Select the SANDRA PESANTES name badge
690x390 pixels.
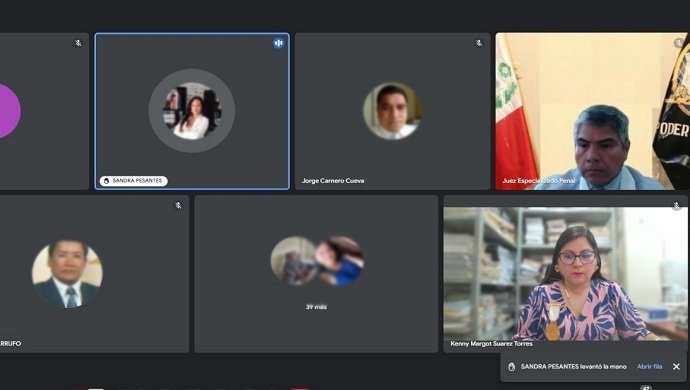(134, 181)
